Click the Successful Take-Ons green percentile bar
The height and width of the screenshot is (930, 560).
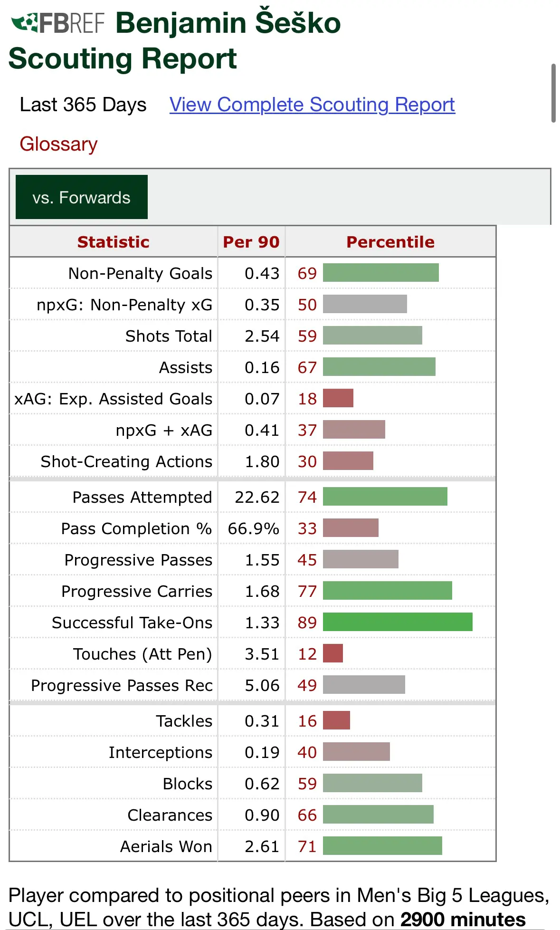398,622
